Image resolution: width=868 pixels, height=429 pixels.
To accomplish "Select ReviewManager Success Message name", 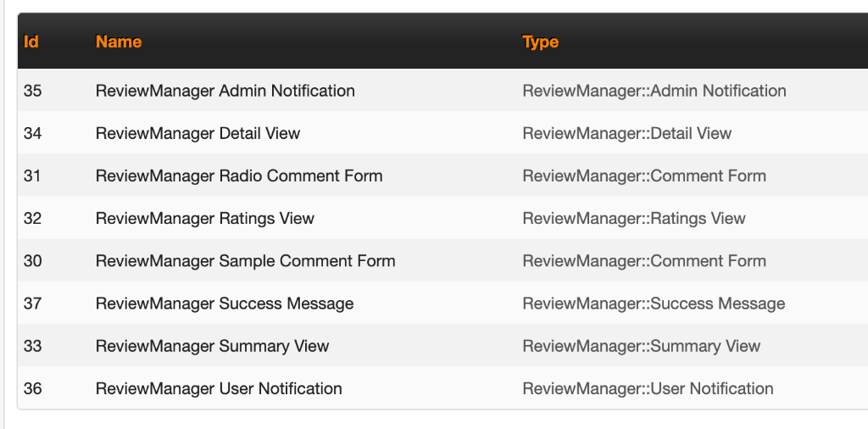I will (225, 304).
